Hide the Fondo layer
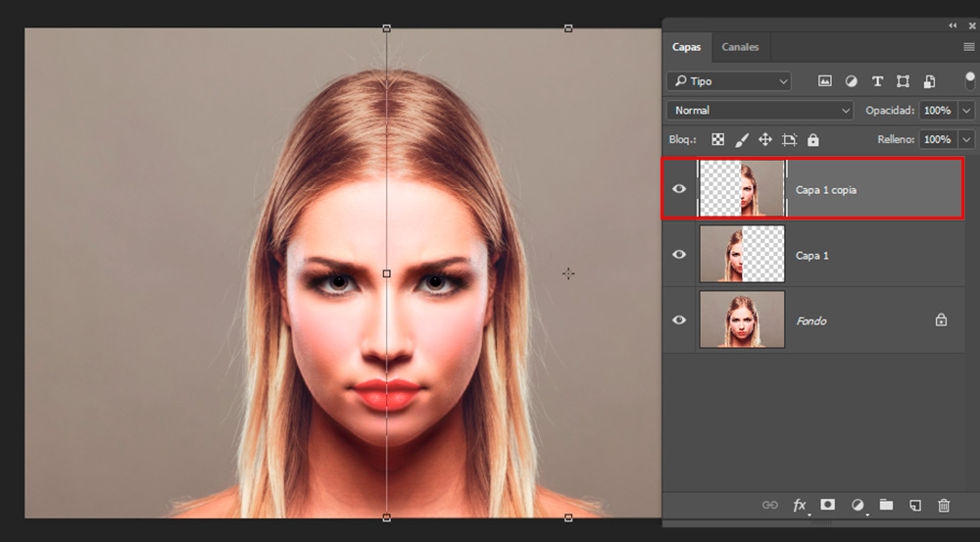The height and width of the screenshot is (542, 980). pyautogui.click(x=679, y=320)
